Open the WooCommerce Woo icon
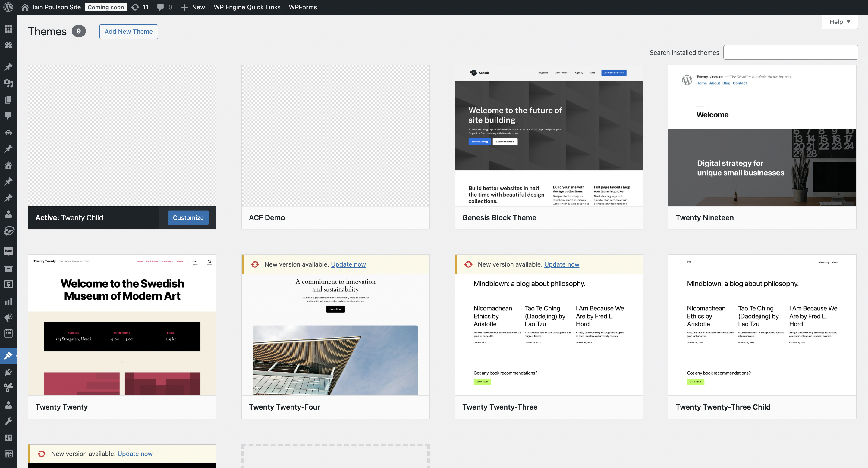The width and height of the screenshot is (868, 468). pyautogui.click(x=8, y=251)
